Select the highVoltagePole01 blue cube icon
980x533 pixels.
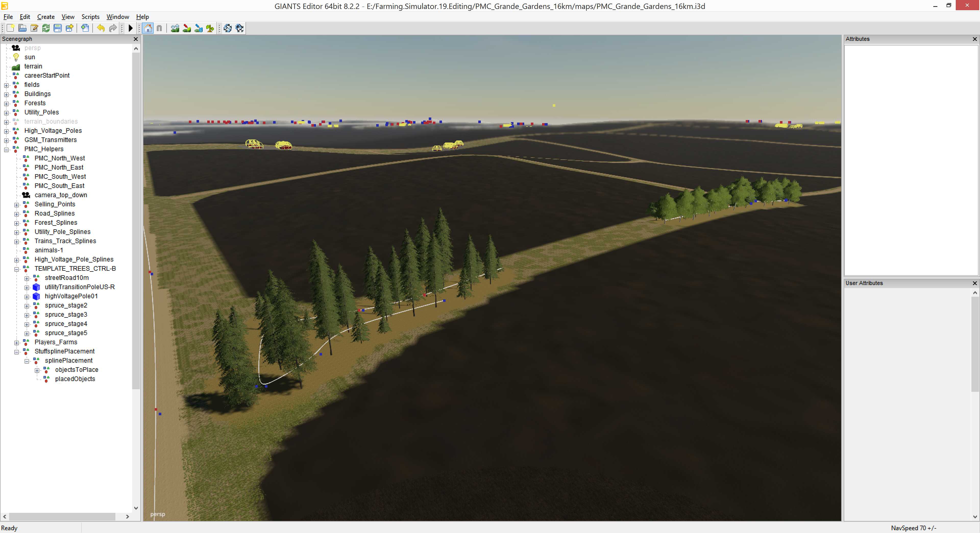(36, 296)
